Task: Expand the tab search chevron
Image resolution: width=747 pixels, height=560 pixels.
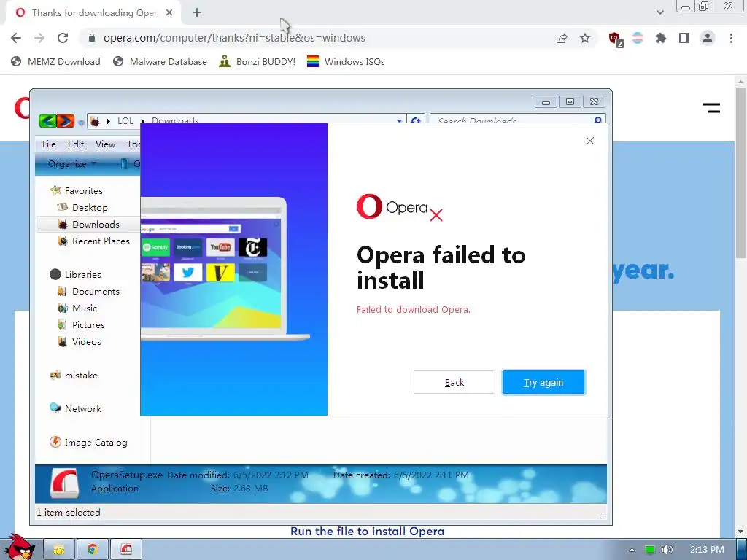Action: [x=659, y=13]
